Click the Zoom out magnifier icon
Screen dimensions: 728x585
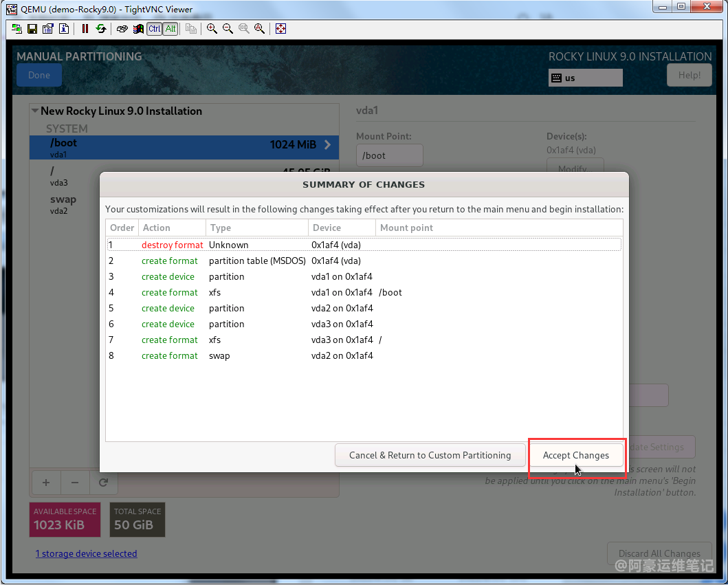[228, 29]
